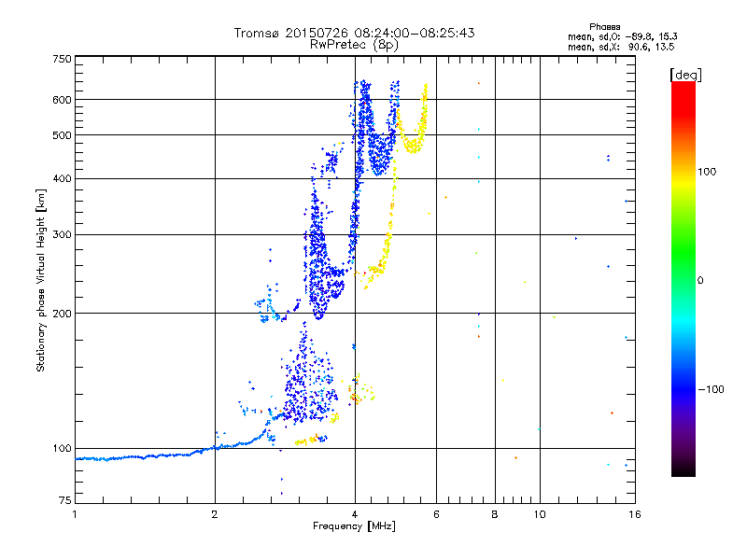Viewport: 747px width, 560px height.
Task: Click y-axis tick label '75'
Action: (x=65, y=500)
